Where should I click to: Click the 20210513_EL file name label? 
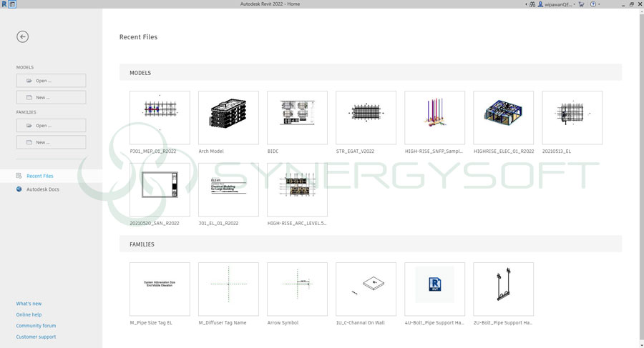(557, 151)
